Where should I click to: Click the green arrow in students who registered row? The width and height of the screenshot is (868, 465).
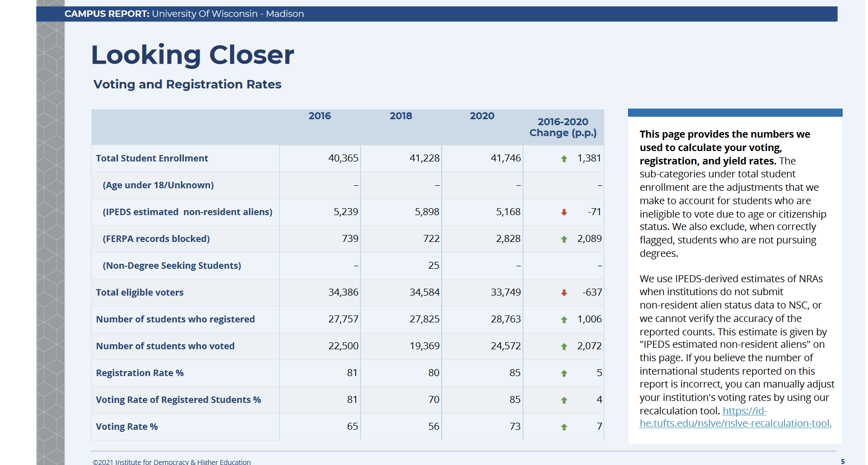(564, 320)
